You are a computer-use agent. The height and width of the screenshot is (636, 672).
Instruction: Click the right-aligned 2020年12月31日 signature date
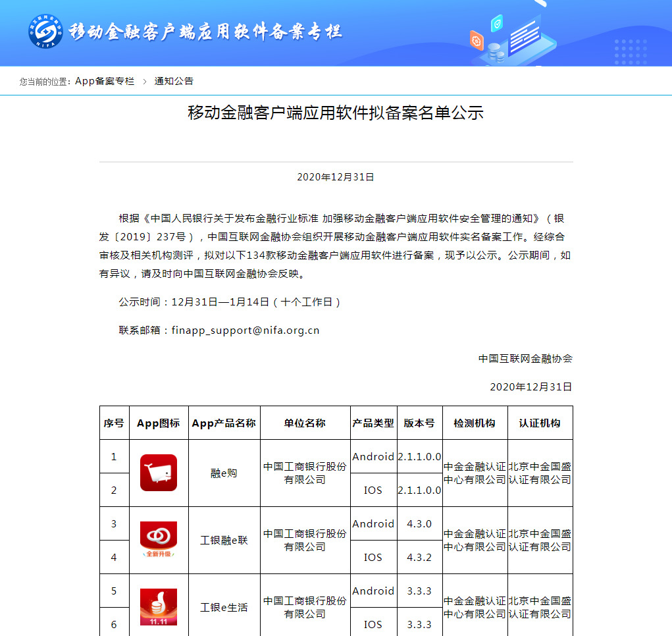(x=531, y=387)
